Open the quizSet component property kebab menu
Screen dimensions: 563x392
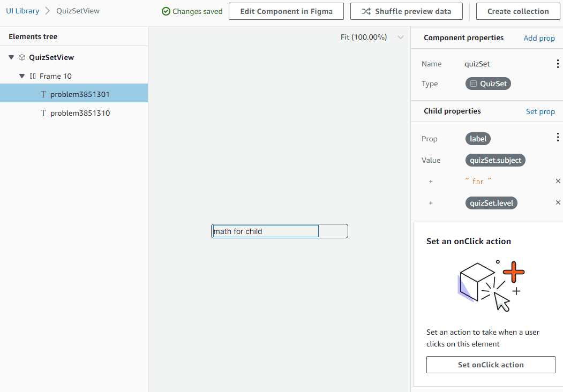[558, 64]
